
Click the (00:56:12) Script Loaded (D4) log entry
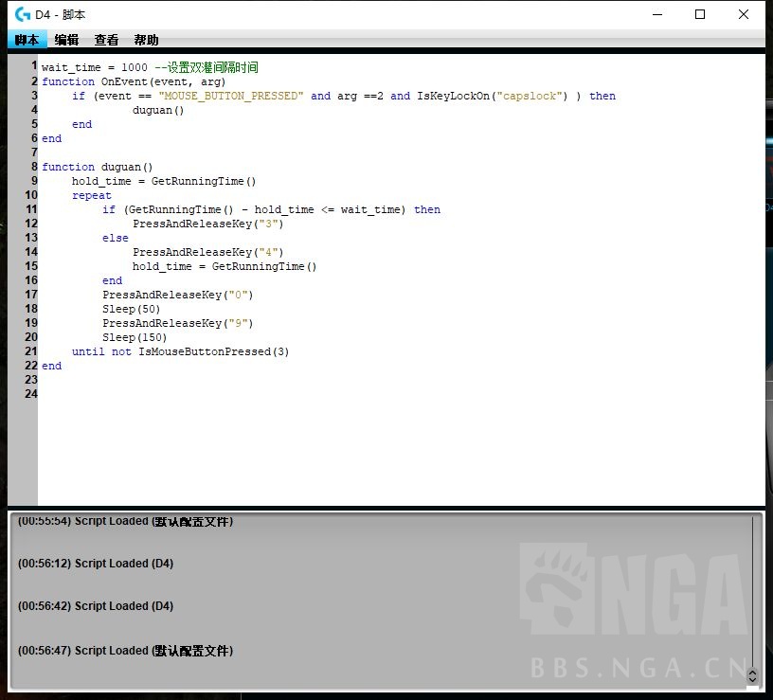point(96,564)
